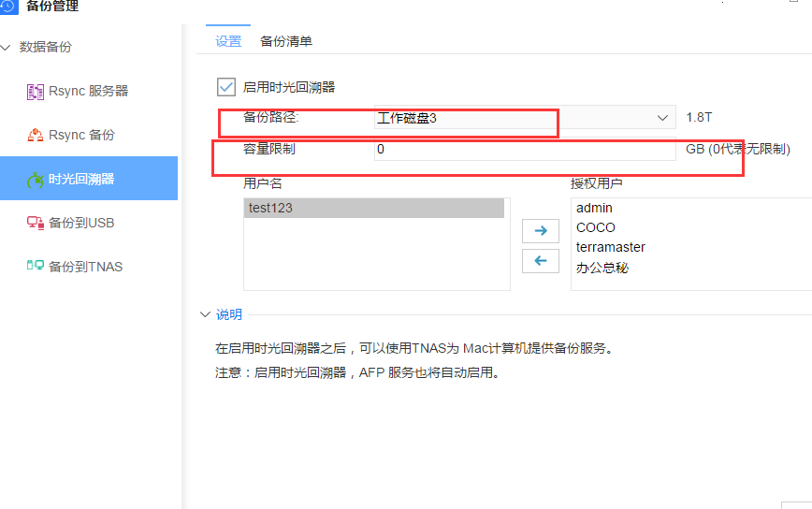Click the Rsync 备份 icon
Viewport: 812px width, 509px height.
click(x=36, y=136)
